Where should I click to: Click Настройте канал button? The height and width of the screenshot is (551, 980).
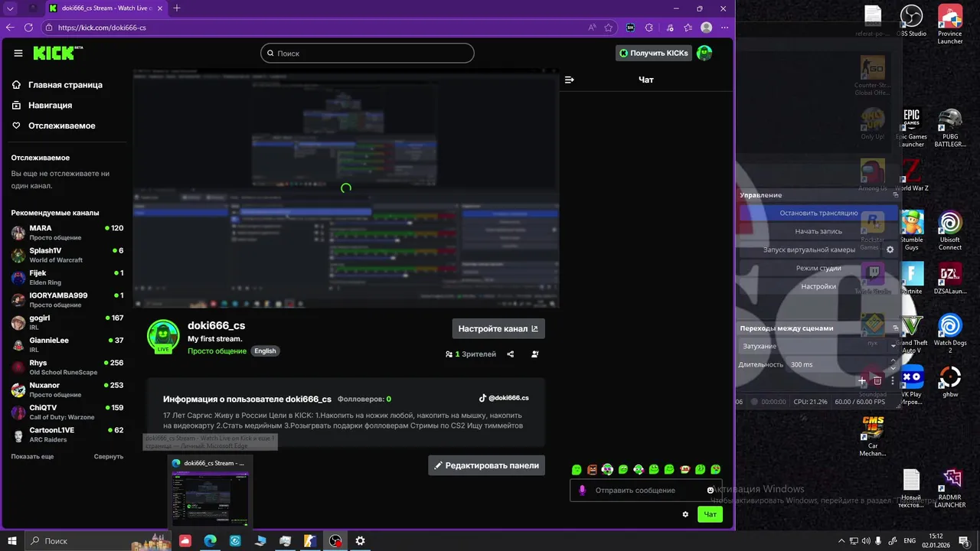click(x=498, y=328)
